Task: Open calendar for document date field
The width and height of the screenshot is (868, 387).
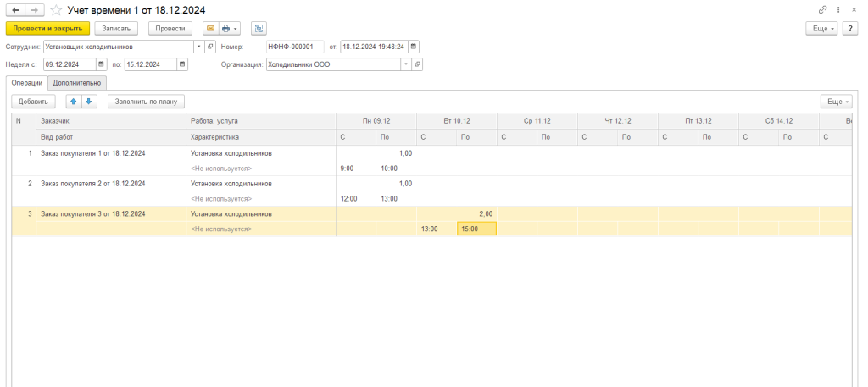Action: pos(415,47)
